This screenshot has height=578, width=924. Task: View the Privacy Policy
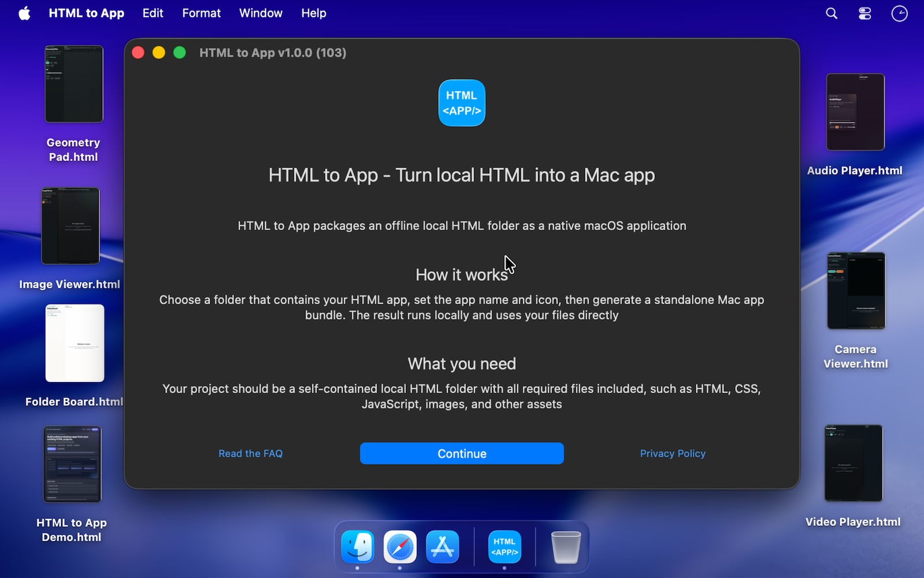point(672,453)
